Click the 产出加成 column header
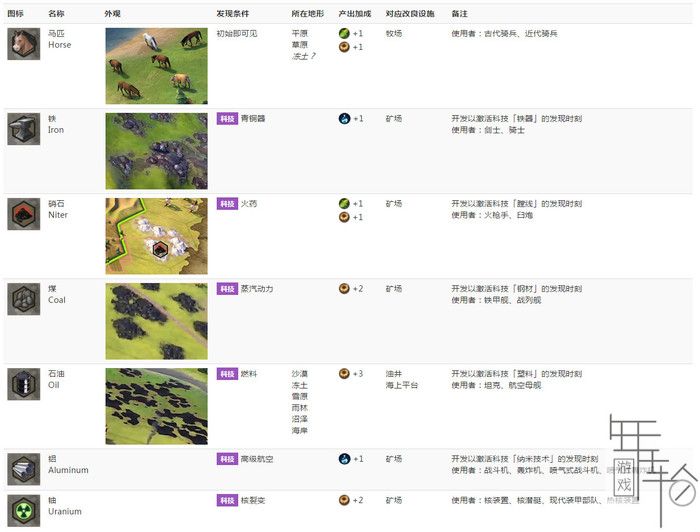Image resolution: width=700 pixels, height=532 pixels. click(354, 14)
